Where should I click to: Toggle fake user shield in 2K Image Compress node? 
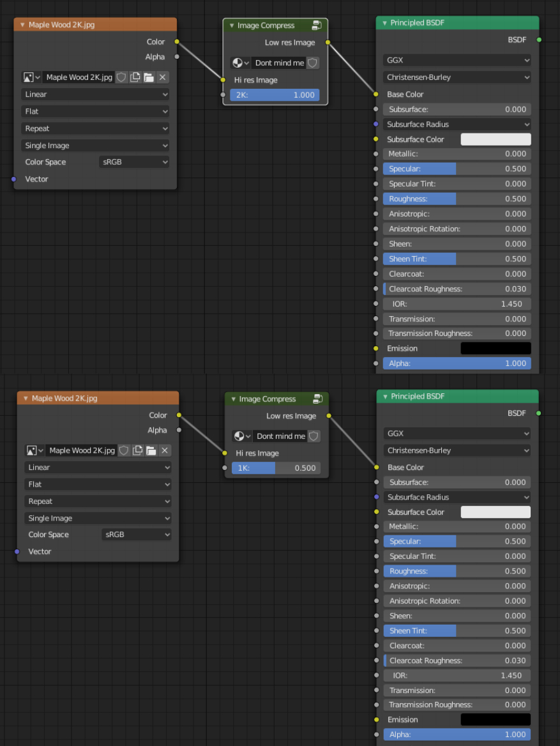coord(313,63)
